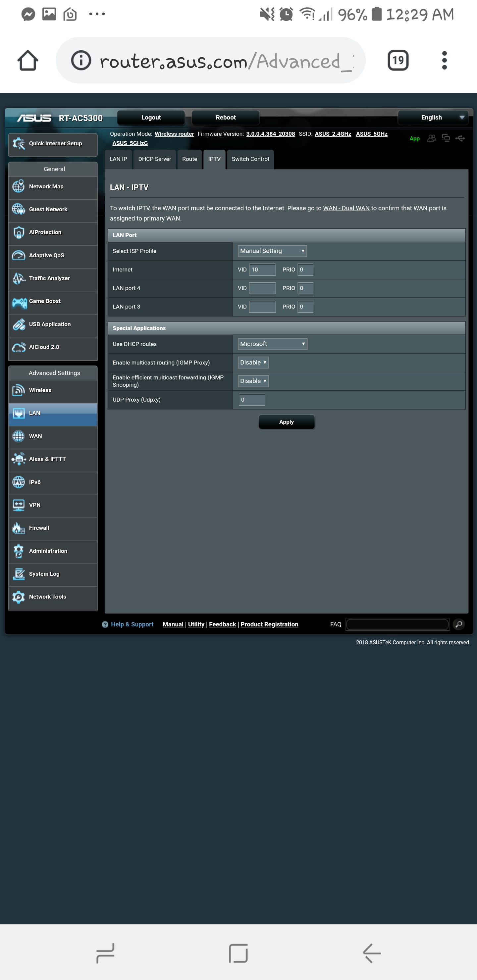Tap the Android back navigation button

372,953
